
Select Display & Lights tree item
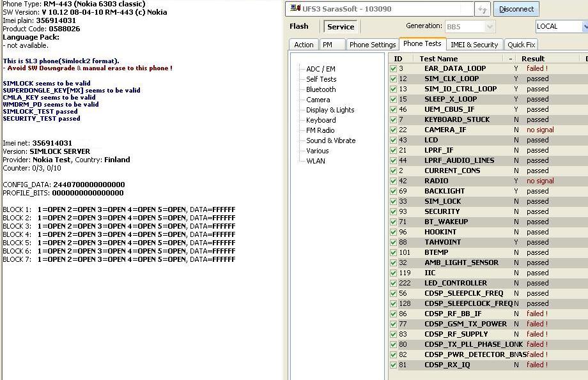coord(330,110)
